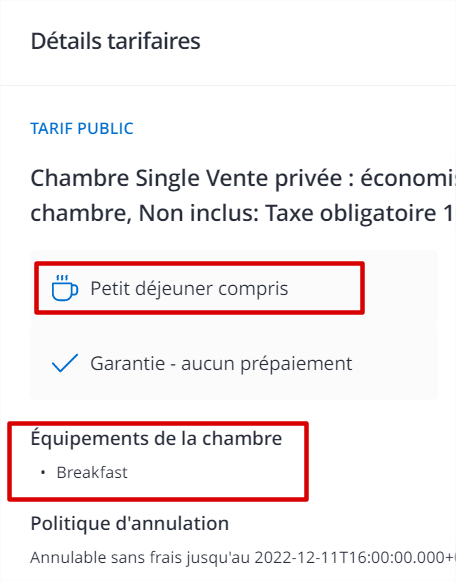The height and width of the screenshot is (581, 456).
Task: Click the bullet point before Breakfast
Action: click(43, 472)
